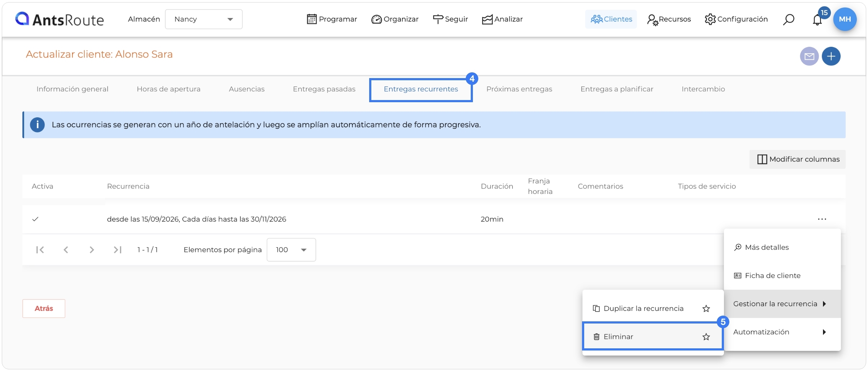Switch to Entregas a planificar tab
Image resolution: width=868 pixels, height=371 pixels.
coord(617,89)
